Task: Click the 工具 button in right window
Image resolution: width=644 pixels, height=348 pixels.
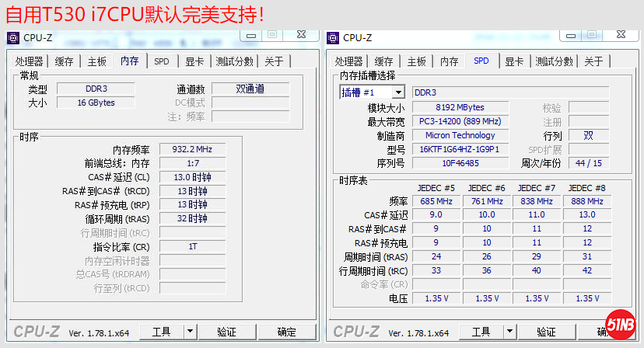Action: click(481, 332)
